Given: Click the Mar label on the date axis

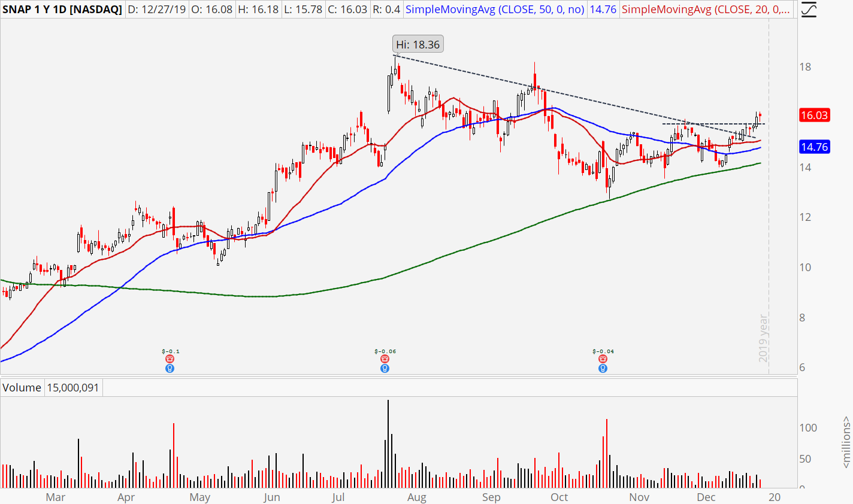Looking at the screenshot, I should click(x=56, y=497).
